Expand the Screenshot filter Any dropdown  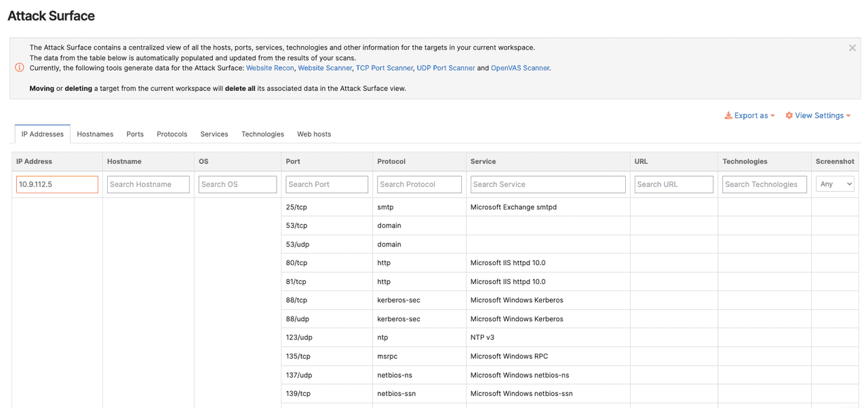[x=834, y=184]
